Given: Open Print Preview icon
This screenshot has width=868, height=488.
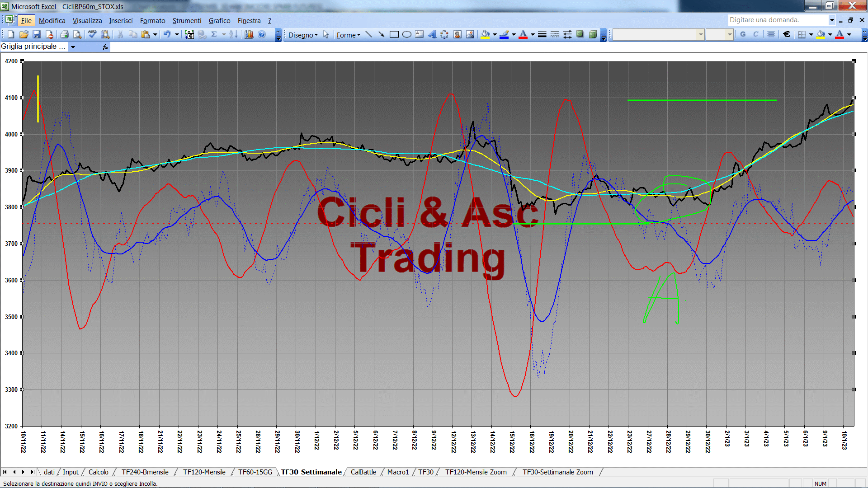Looking at the screenshot, I should 77,34.
